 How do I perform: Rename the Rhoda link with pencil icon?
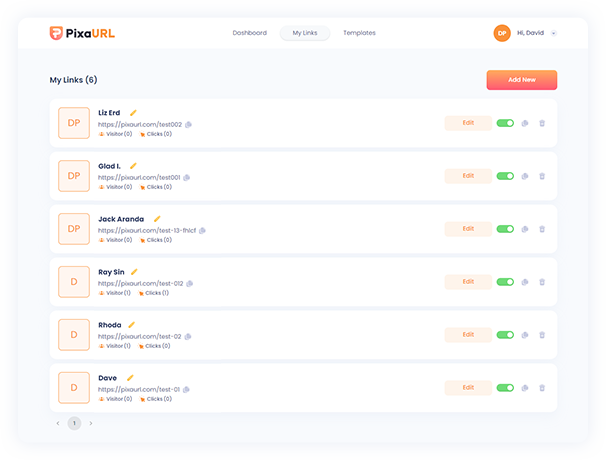pos(131,325)
